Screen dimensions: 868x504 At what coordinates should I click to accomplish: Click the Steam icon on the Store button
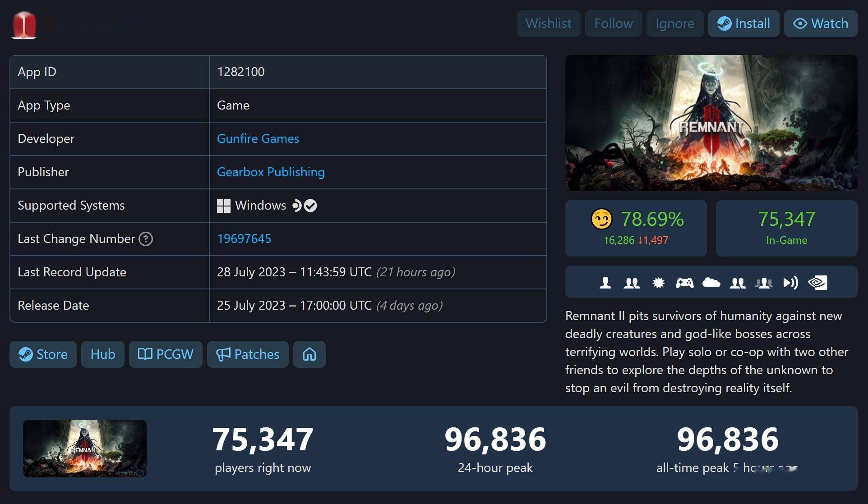click(25, 354)
